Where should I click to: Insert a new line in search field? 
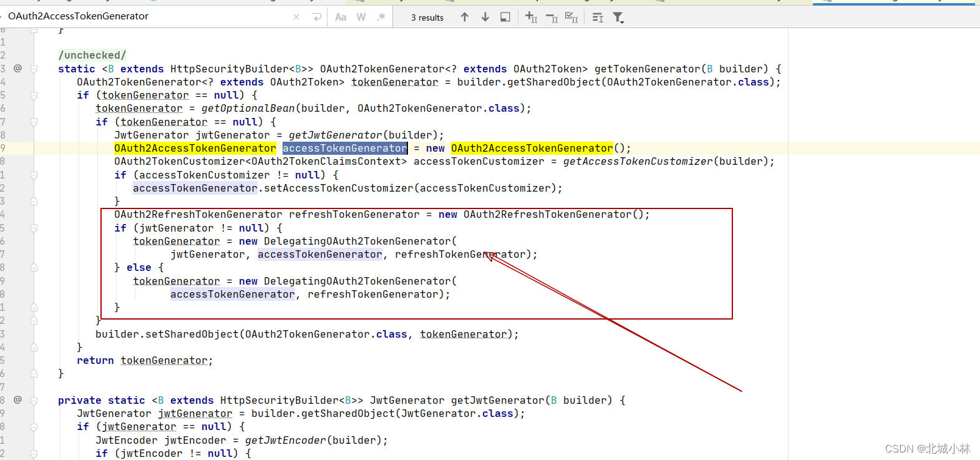[317, 17]
